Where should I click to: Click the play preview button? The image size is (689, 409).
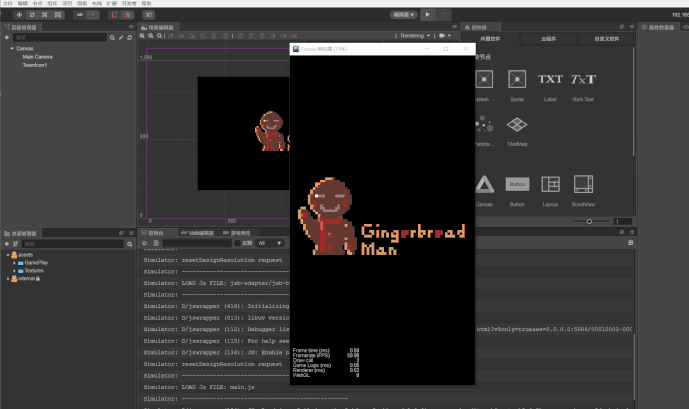coord(428,14)
